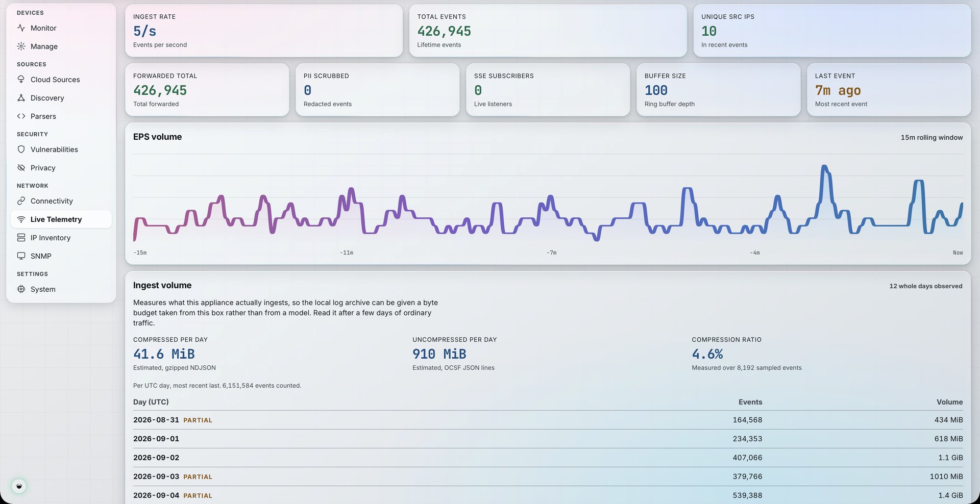This screenshot has width=980, height=504.
Task: Open SNMP page
Action: coord(61,256)
